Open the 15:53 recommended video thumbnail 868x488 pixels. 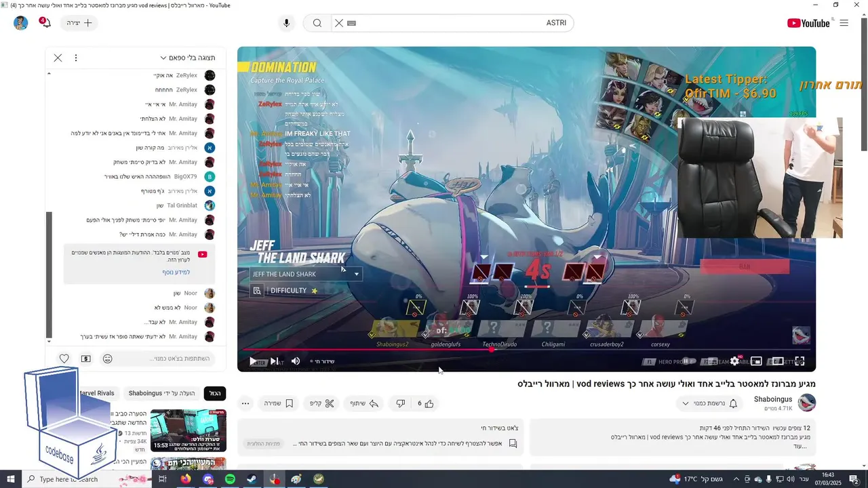(189, 430)
